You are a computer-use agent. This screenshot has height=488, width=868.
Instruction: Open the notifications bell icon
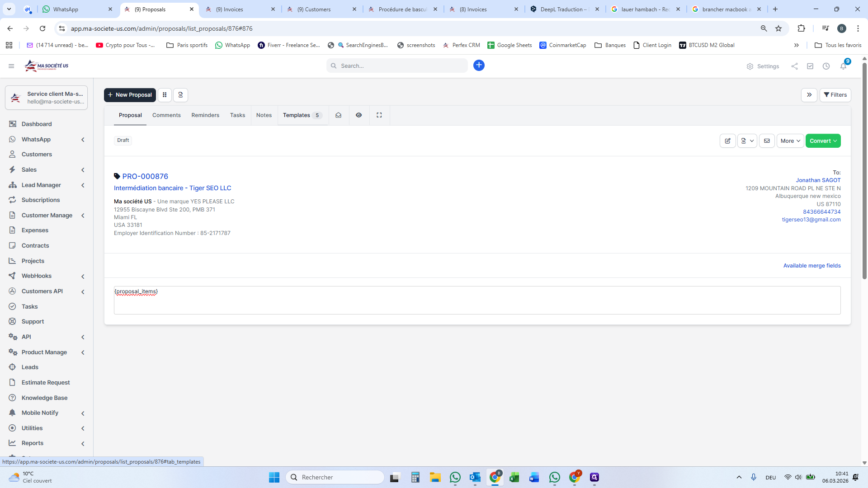click(843, 66)
